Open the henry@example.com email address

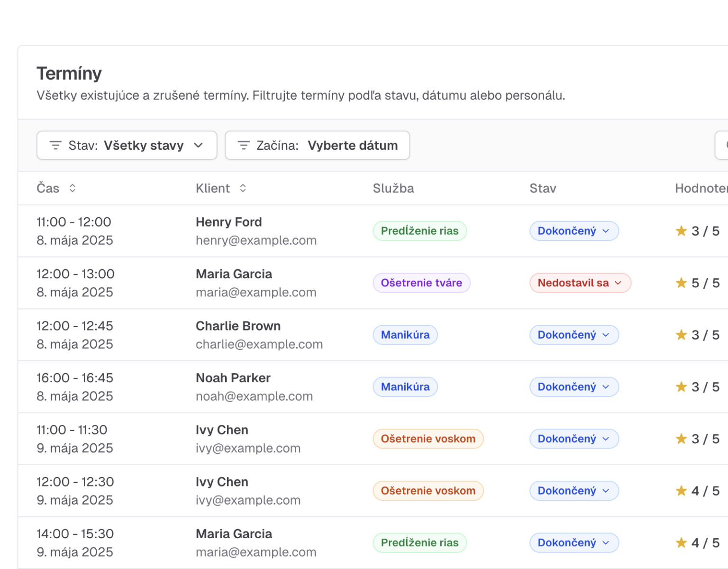pyautogui.click(x=256, y=240)
